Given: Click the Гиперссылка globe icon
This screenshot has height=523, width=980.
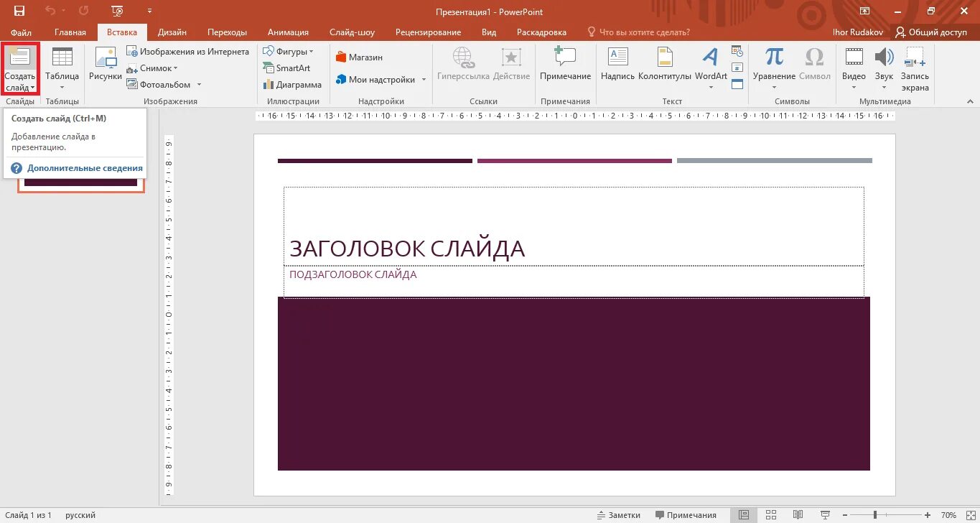Looking at the screenshot, I should click(463, 57).
